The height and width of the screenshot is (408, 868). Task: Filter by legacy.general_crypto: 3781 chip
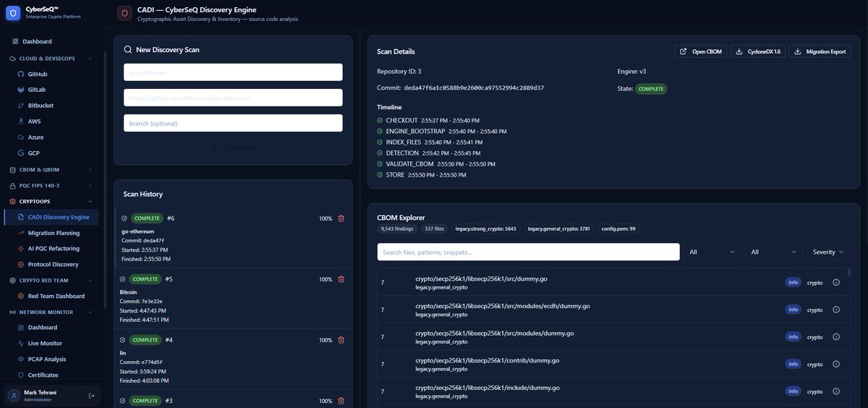point(559,229)
